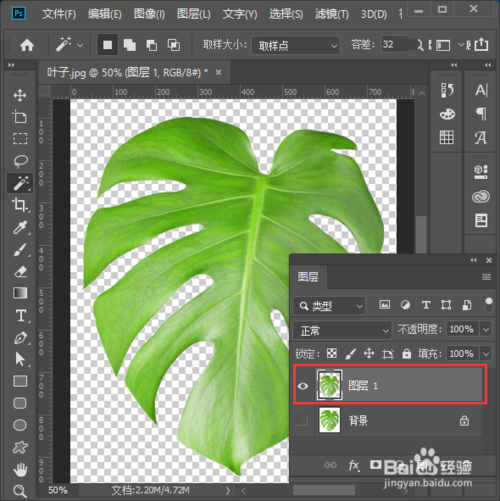
Task: Toggle lock transparent pixels
Action: 332,353
